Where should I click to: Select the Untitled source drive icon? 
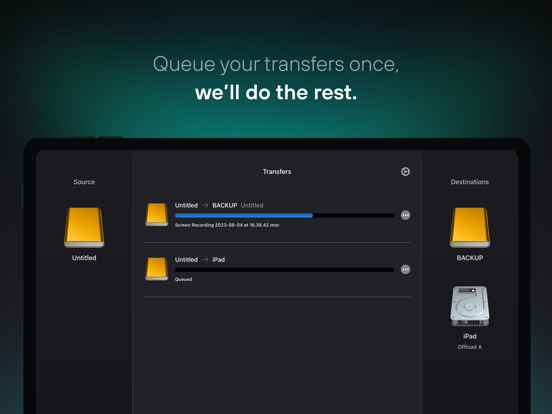point(84,227)
